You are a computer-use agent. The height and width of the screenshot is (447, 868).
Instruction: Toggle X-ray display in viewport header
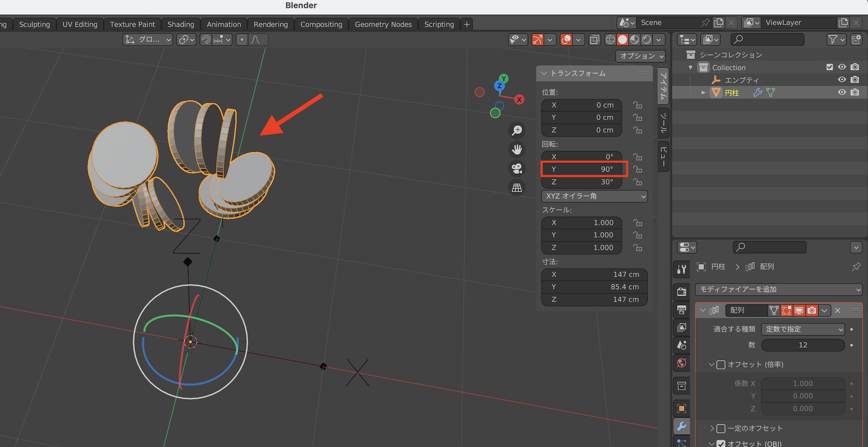[x=595, y=40]
